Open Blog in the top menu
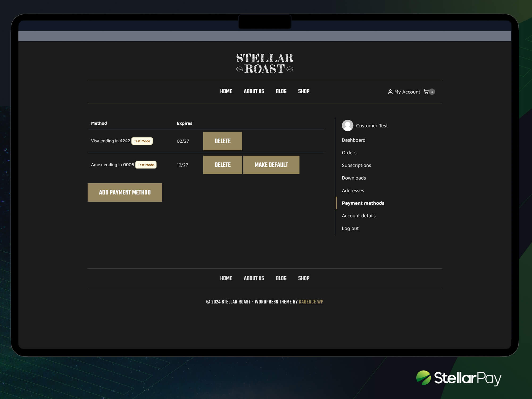The height and width of the screenshot is (399, 532). click(x=281, y=91)
